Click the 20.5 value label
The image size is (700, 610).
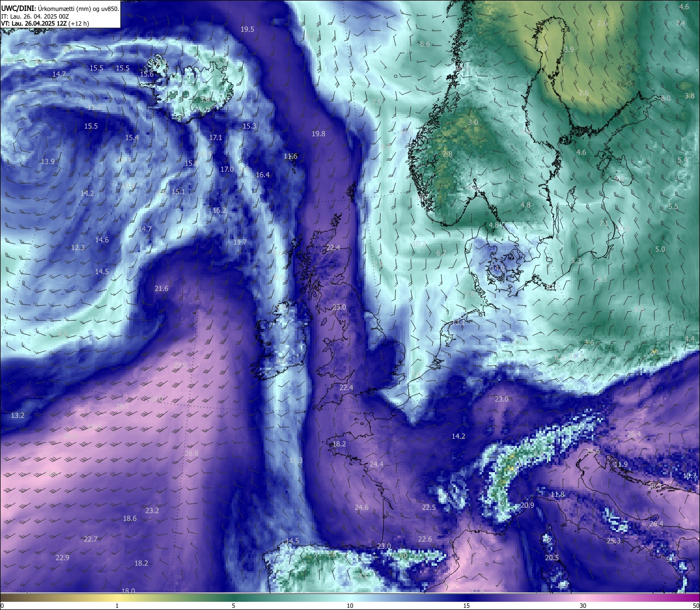point(552,557)
